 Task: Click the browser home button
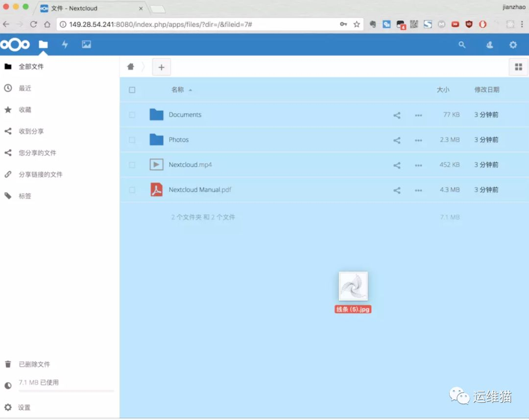47,25
